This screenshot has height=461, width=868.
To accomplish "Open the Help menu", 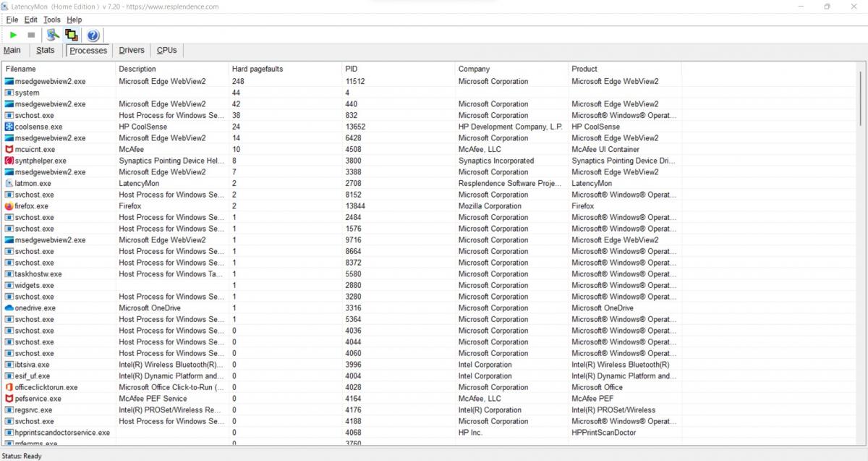I will (74, 20).
